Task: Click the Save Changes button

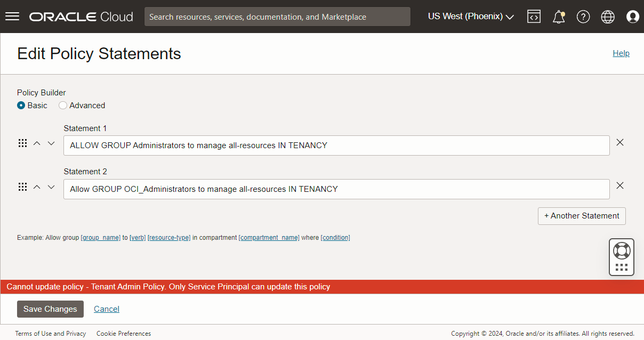Action: (x=50, y=309)
